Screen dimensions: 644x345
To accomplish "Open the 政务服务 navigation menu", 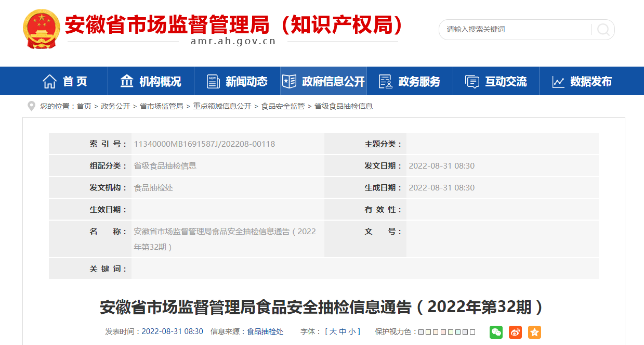I will click(410, 81).
